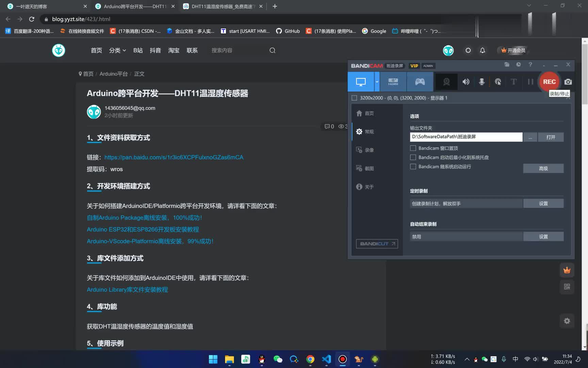Open 首页 in blog navigation

point(96,50)
